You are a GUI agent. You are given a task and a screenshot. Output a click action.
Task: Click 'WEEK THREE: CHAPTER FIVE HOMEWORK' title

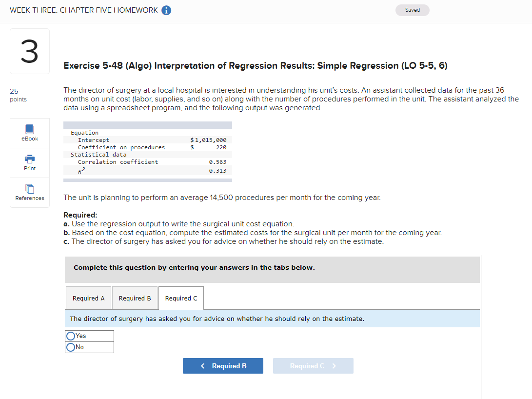[84, 10]
